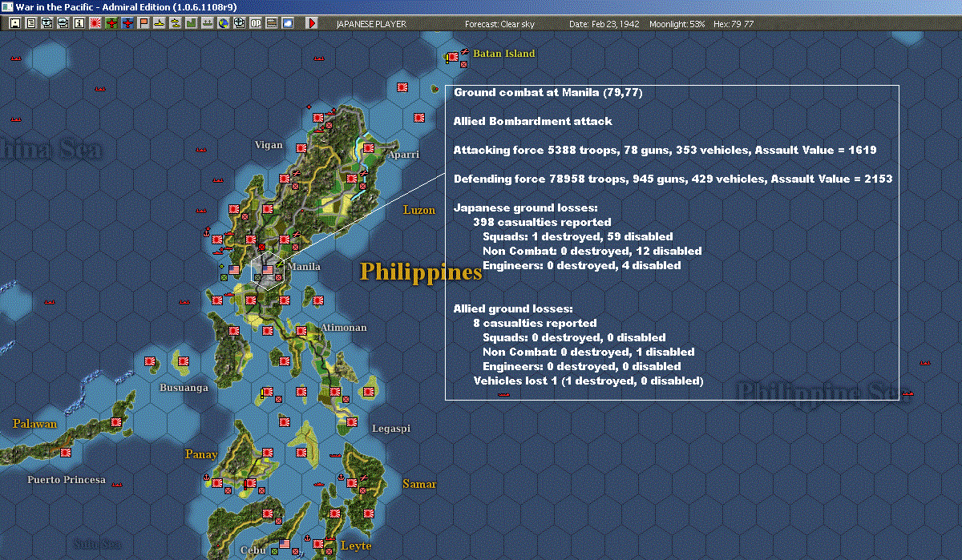Click the white-outlined Manila hex
Image resolution: width=962 pixels, height=560 pixels.
[x=268, y=271]
